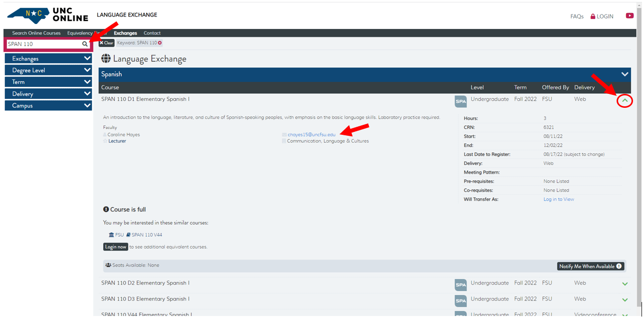Click the Notify Me When Available button
This screenshot has height=317, width=644.
tap(590, 266)
